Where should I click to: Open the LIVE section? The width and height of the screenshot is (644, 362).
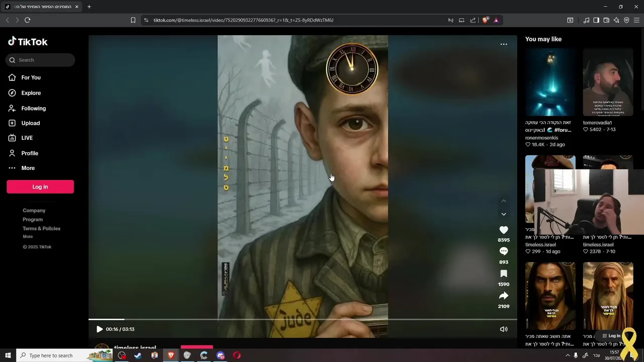tap(20, 138)
